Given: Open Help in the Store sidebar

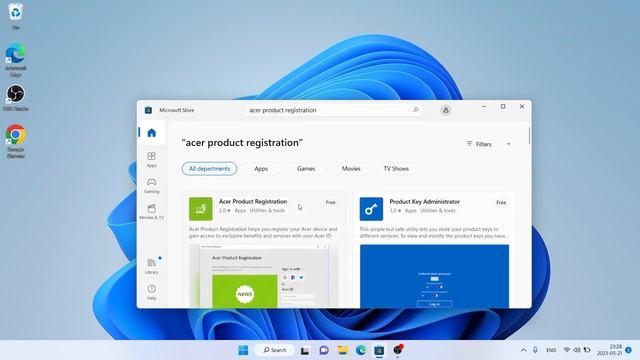Looking at the screenshot, I should coord(151,292).
